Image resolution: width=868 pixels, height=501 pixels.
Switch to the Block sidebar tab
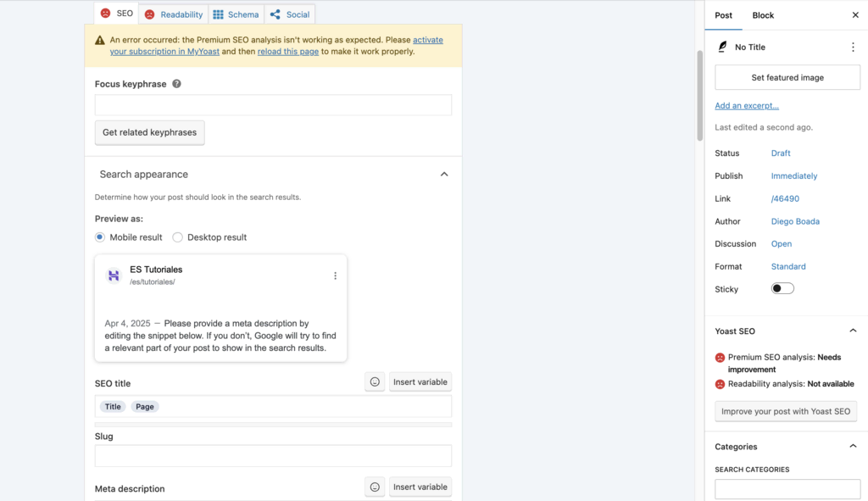point(763,15)
